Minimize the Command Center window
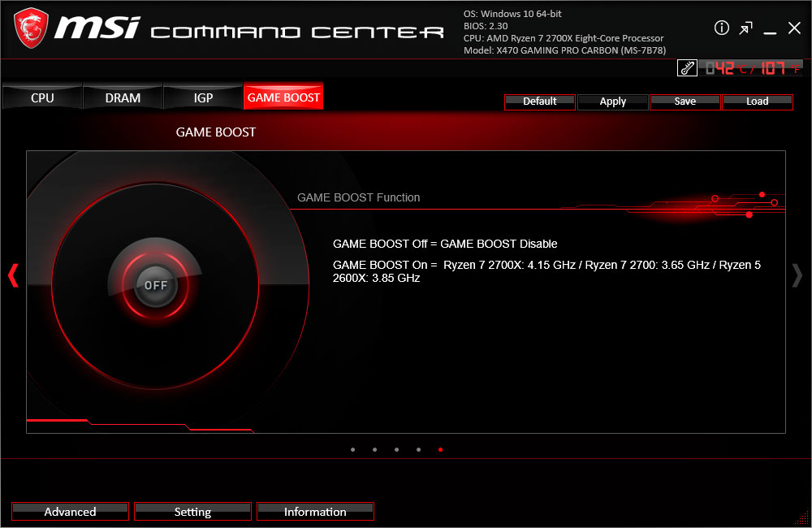The height and width of the screenshot is (528, 812). [770, 29]
